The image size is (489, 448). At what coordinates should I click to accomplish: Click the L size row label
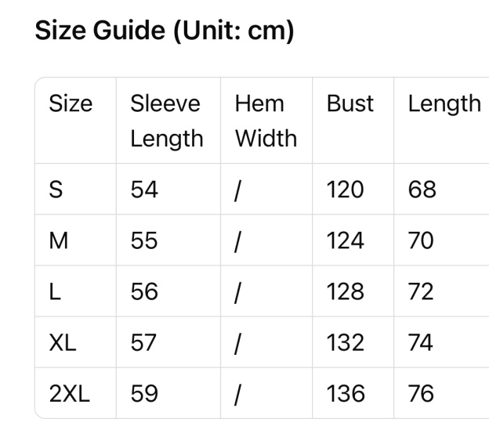coord(55,291)
